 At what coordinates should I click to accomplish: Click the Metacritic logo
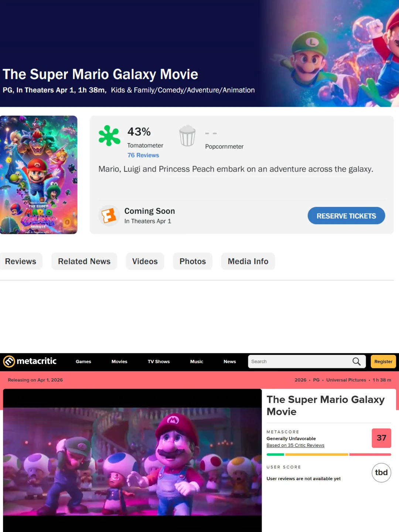point(30,361)
